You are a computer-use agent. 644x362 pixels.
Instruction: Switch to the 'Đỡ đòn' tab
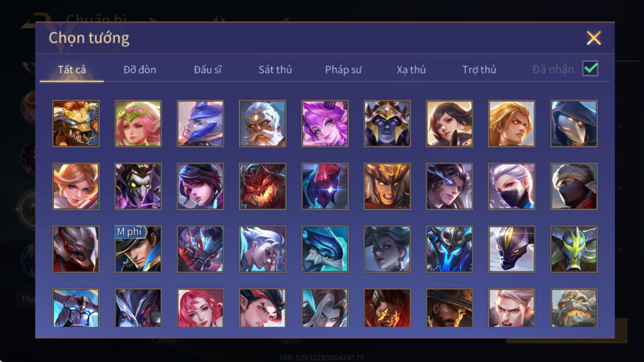click(140, 70)
